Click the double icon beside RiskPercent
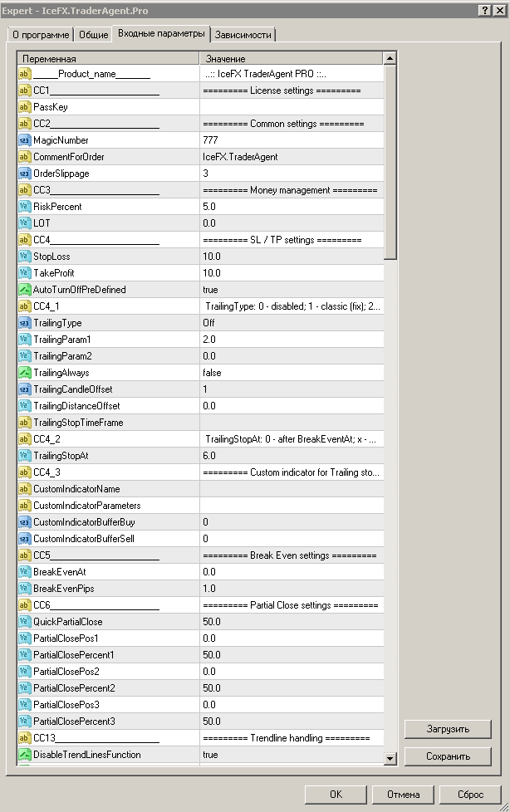Viewport: 510px width, 812px height. click(x=24, y=207)
